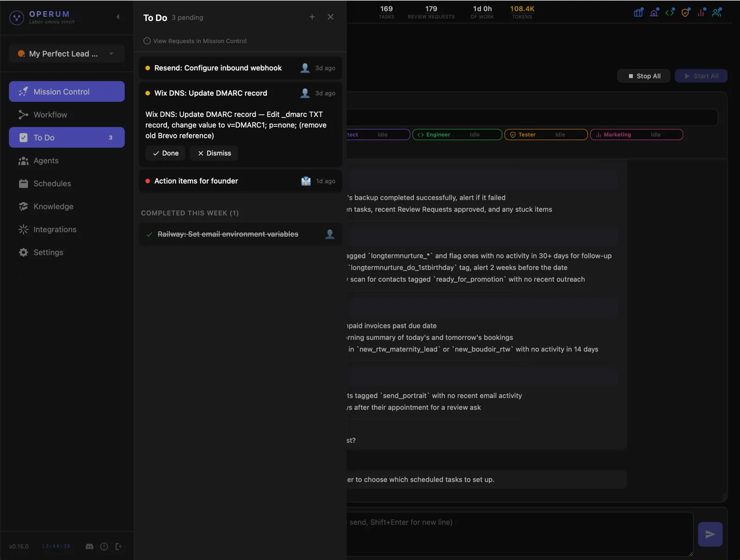Screen dimensions: 740x560
Task: Expand the Resend inbound webhook task
Action: 217,68
